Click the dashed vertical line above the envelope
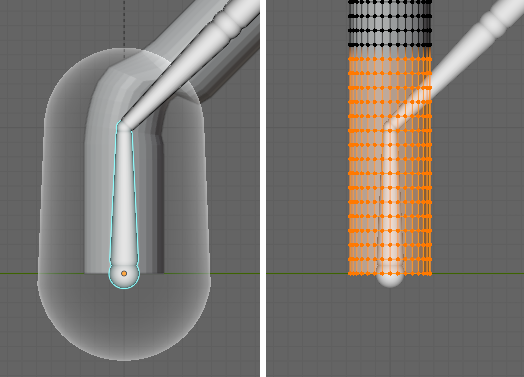 [x=124, y=23]
